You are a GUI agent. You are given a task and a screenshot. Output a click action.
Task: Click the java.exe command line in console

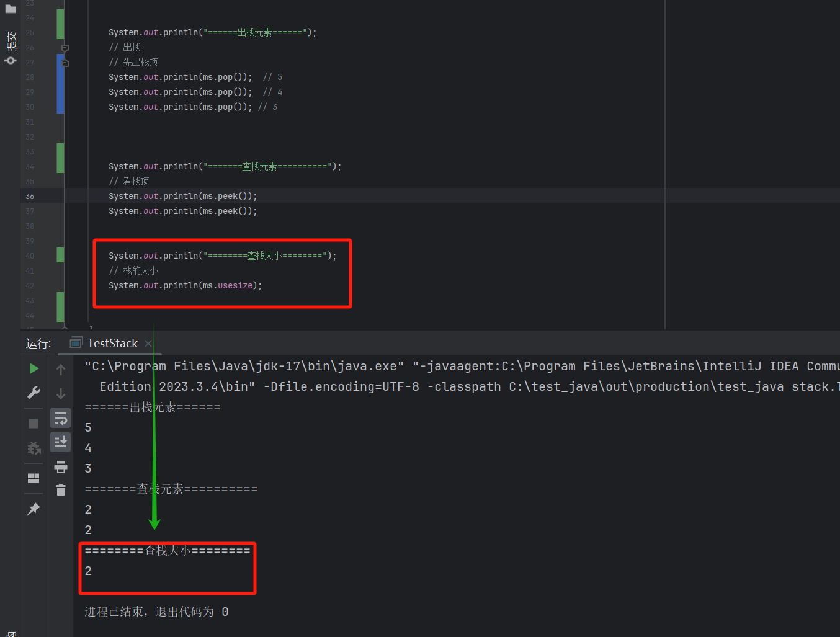(x=462, y=367)
